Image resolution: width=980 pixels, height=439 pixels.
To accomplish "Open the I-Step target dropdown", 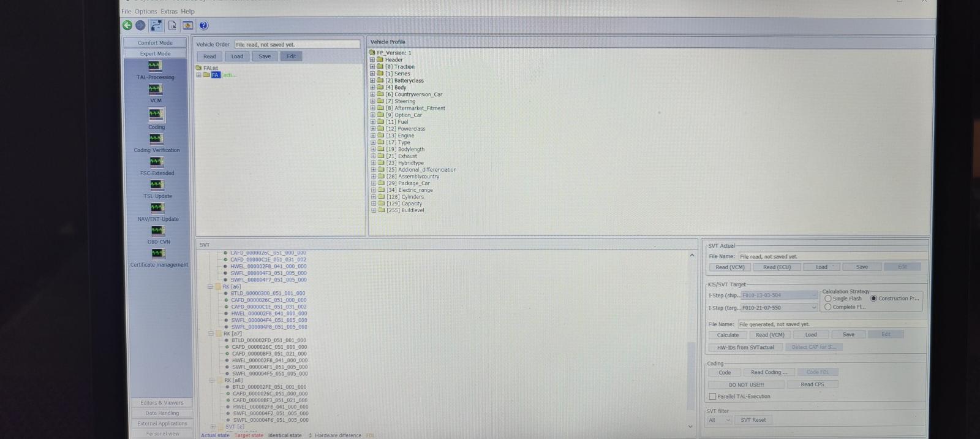I will [x=813, y=308].
